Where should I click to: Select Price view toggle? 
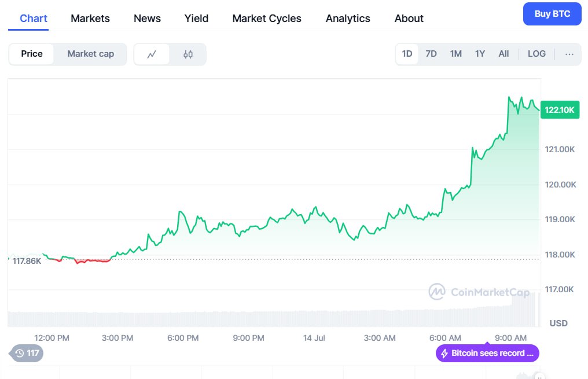pos(32,54)
